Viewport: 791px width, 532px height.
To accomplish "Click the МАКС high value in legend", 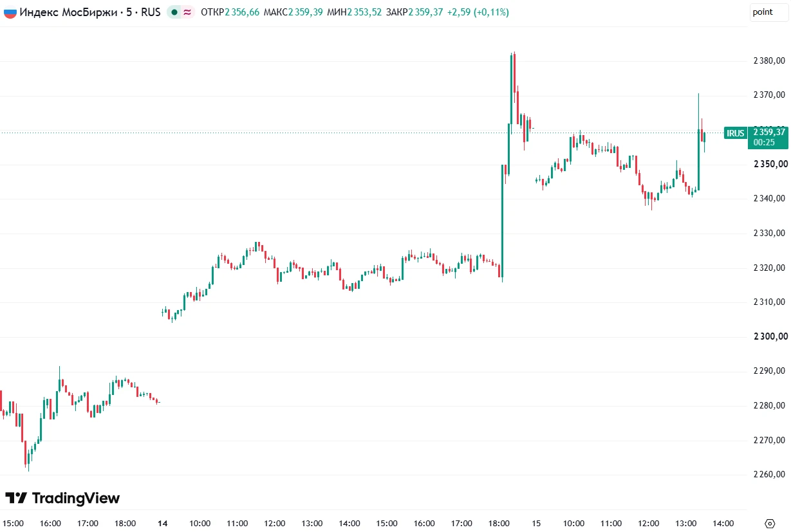I will coord(304,12).
